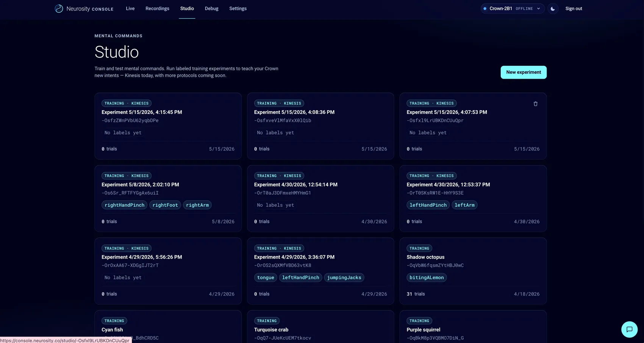
Task: Click the 31 trials count on Shadow octopus
Action: 416,294
